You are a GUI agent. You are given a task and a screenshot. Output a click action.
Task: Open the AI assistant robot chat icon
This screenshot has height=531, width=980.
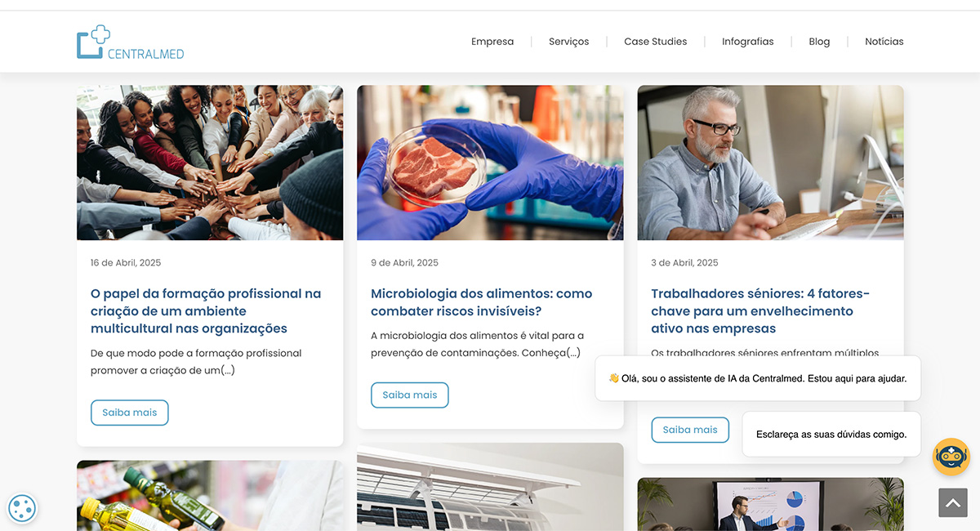[x=951, y=457]
